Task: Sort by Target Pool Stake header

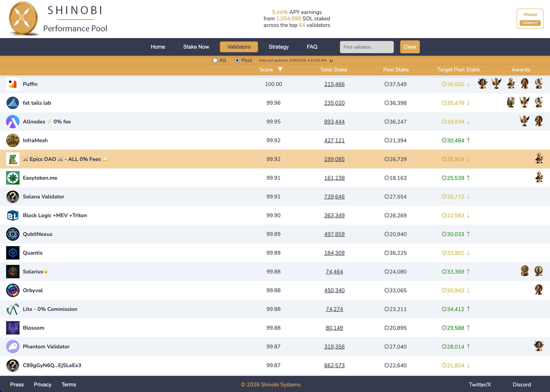Action: coord(458,70)
